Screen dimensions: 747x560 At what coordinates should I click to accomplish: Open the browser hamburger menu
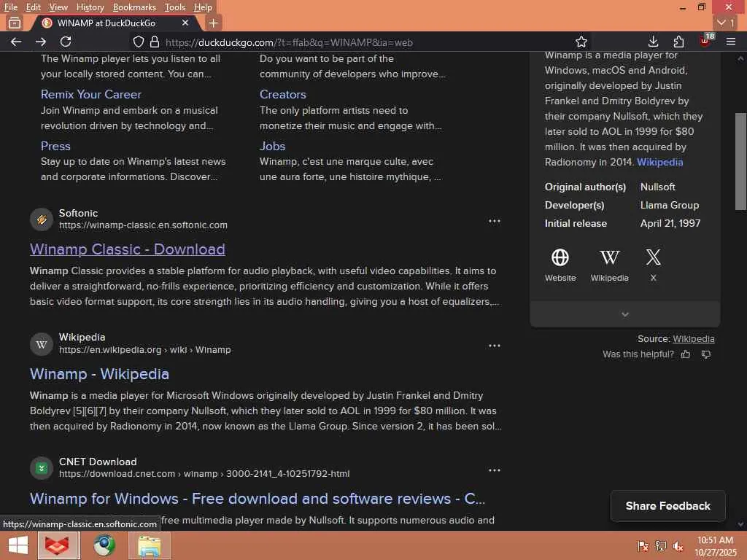[x=731, y=42]
